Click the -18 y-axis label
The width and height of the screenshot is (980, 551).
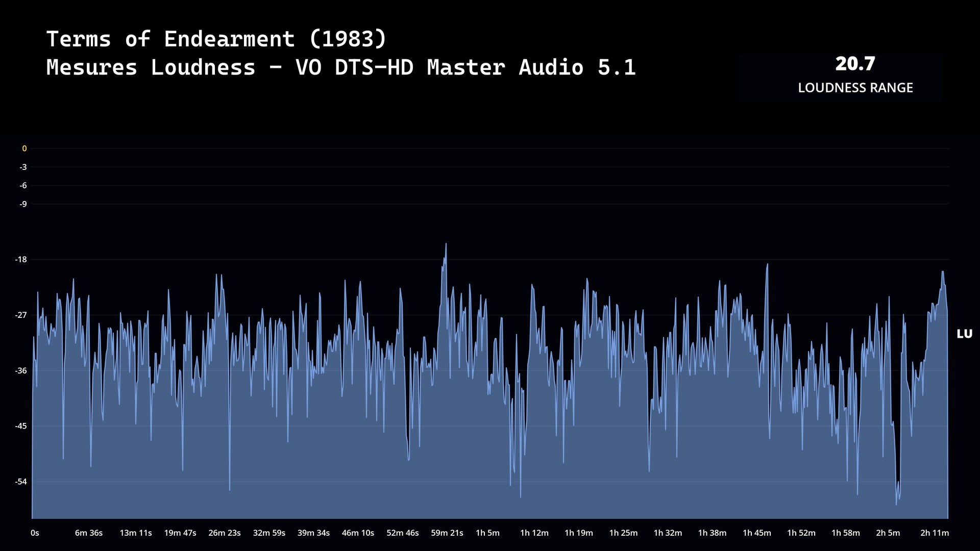coord(21,260)
